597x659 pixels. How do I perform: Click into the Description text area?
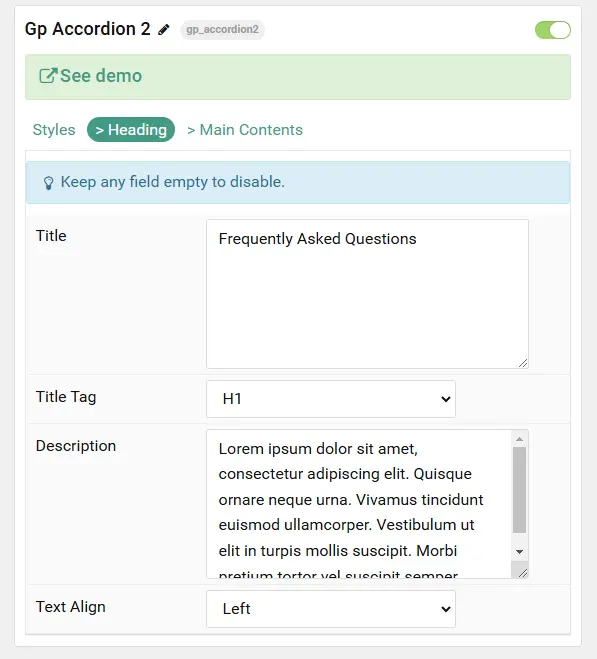359,504
